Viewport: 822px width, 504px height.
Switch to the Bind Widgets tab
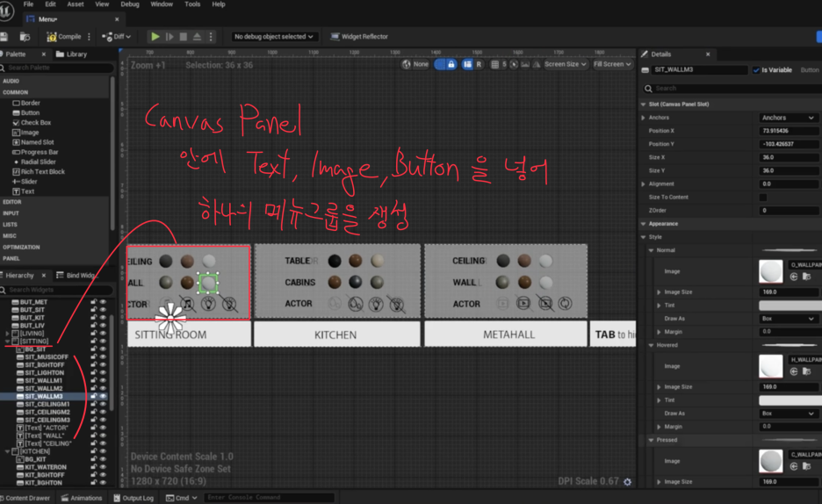click(77, 276)
